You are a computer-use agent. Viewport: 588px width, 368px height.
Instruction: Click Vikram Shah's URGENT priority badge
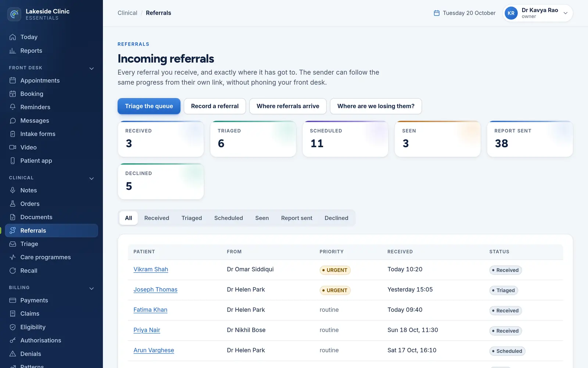click(x=335, y=270)
